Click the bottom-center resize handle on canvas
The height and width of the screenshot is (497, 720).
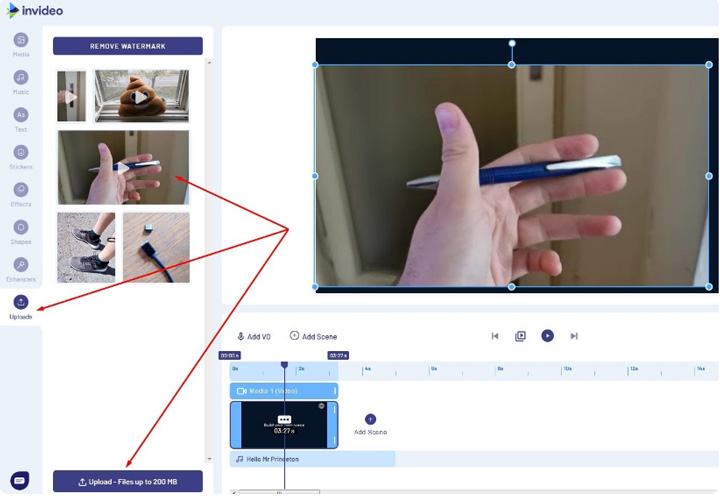(x=512, y=287)
